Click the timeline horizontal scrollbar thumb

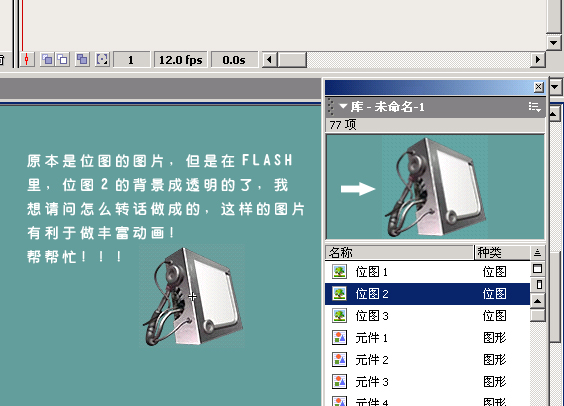292,59
